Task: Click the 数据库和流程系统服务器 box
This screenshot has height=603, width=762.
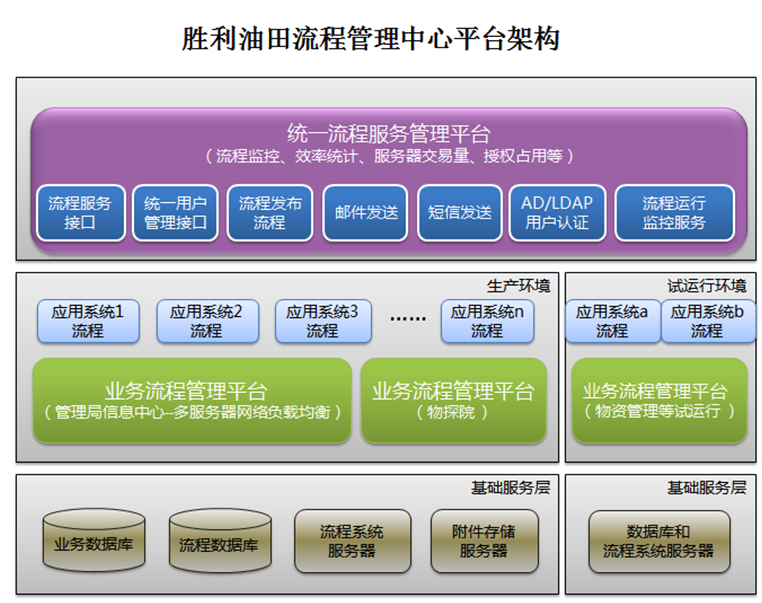Action: coord(659,541)
